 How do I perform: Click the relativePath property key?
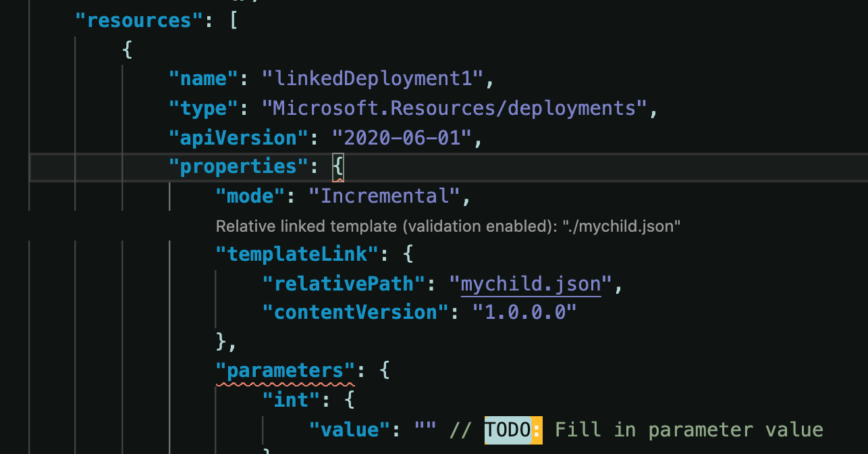point(344,283)
